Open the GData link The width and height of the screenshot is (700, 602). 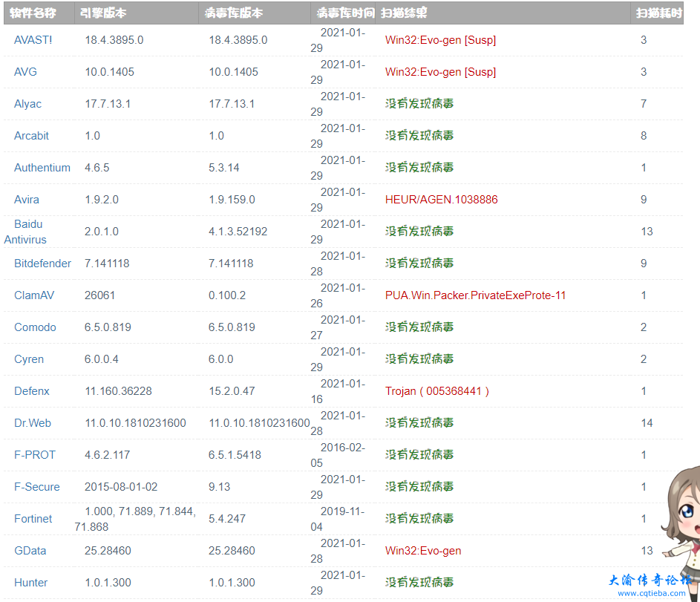30,551
